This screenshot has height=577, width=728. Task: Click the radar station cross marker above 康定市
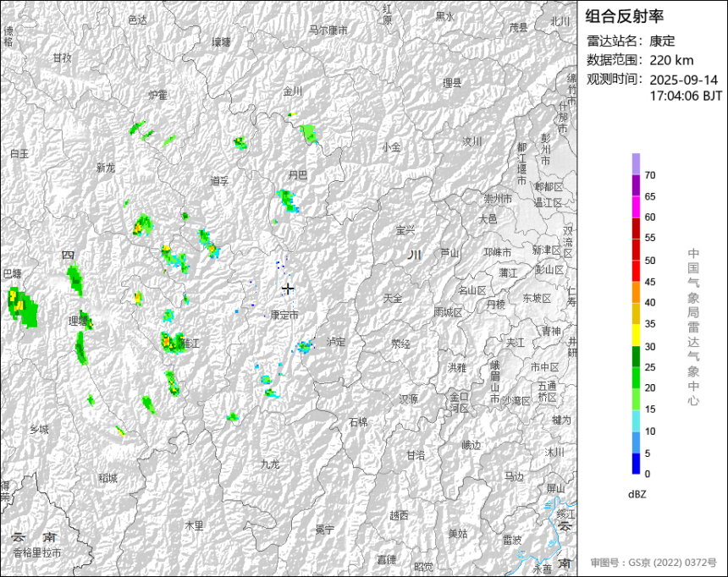288,288
